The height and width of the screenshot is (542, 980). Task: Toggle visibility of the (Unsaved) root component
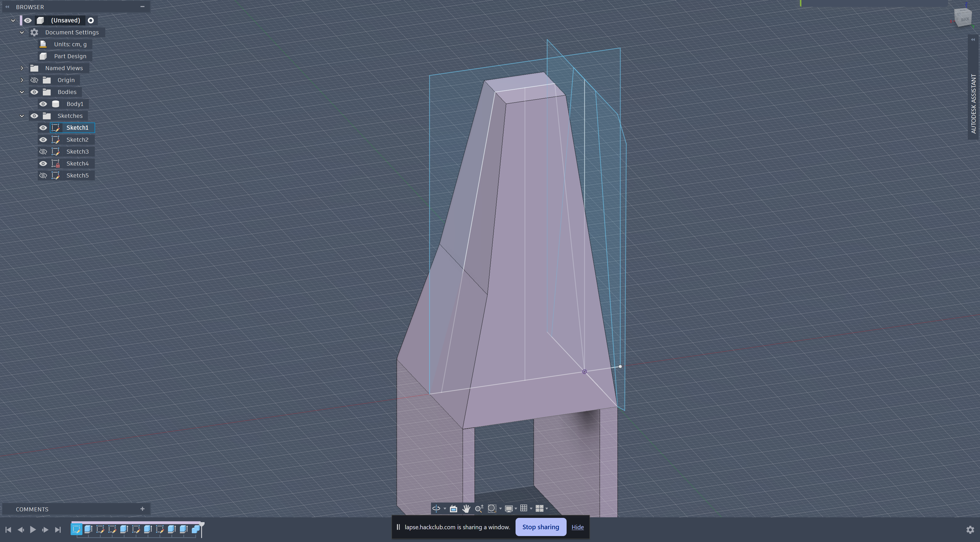pyautogui.click(x=28, y=20)
